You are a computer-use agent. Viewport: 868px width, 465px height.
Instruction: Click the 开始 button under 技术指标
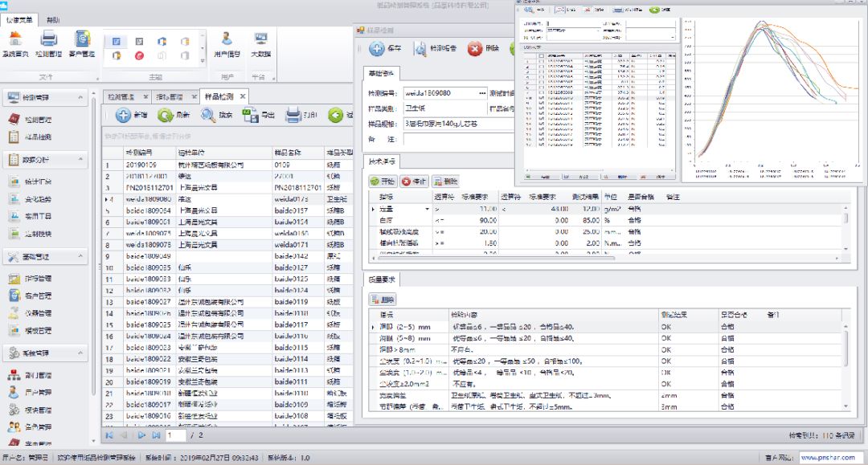tap(383, 182)
